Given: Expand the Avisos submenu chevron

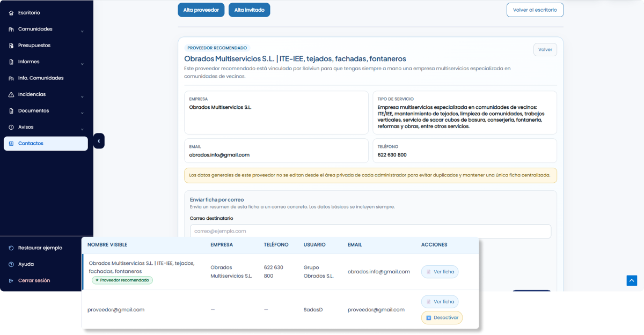Looking at the screenshot, I should (82, 129).
